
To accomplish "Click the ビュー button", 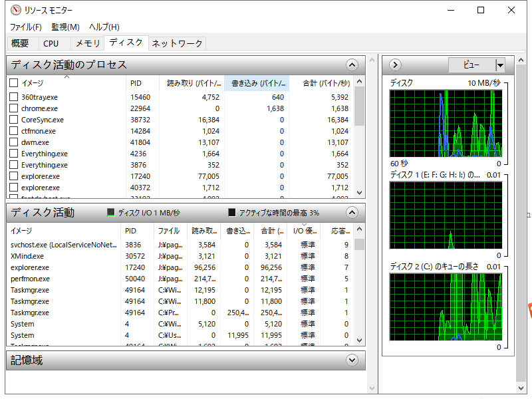I will point(471,65).
